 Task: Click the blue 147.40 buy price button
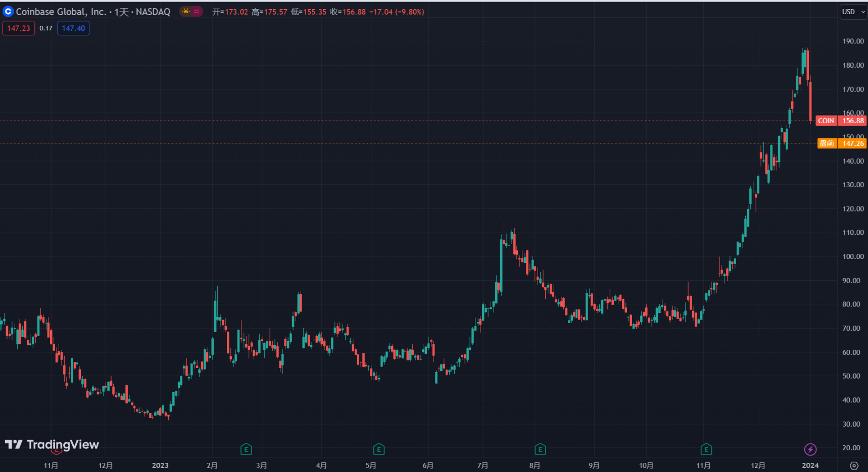tap(73, 28)
